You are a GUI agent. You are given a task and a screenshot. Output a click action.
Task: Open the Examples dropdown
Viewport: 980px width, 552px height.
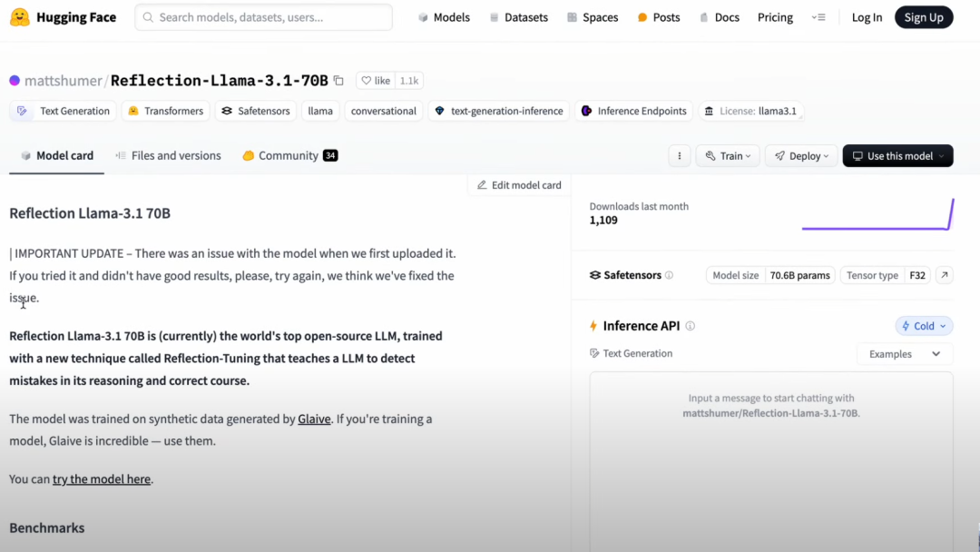coord(905,354)
